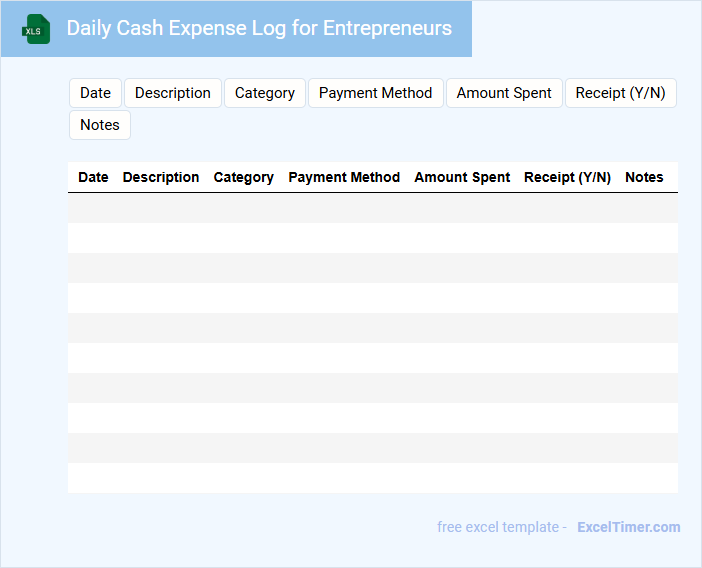Click the Receipt (Y/N) column header

tap(567, 177)
